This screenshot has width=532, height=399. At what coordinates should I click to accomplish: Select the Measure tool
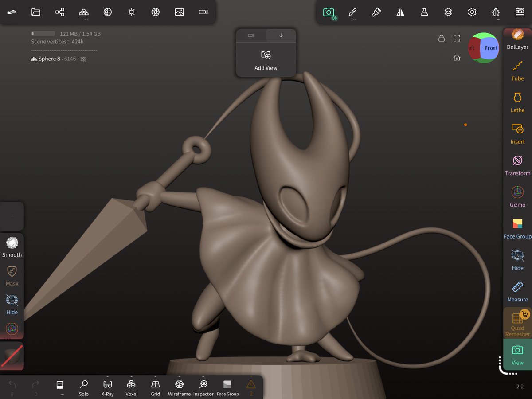[517, 291]
